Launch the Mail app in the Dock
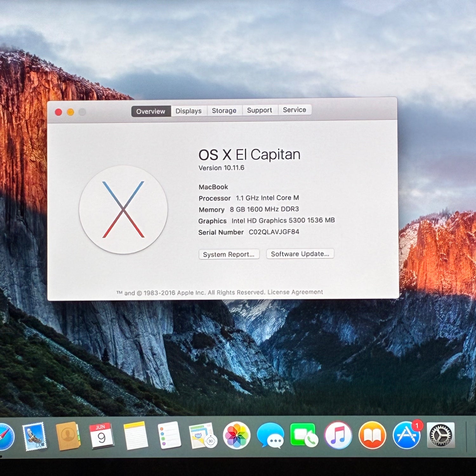This screenshot has width=476, height=476. [35, 436]
